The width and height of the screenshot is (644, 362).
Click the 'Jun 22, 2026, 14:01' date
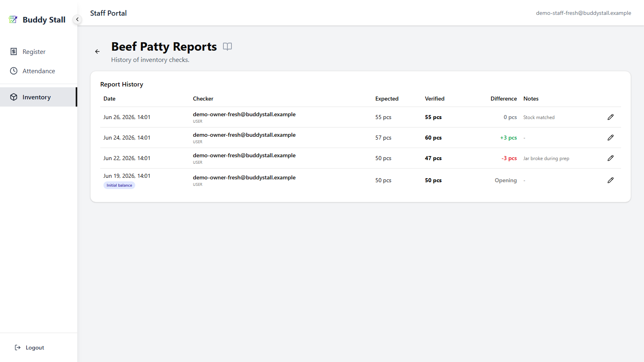tap(127, 158)
